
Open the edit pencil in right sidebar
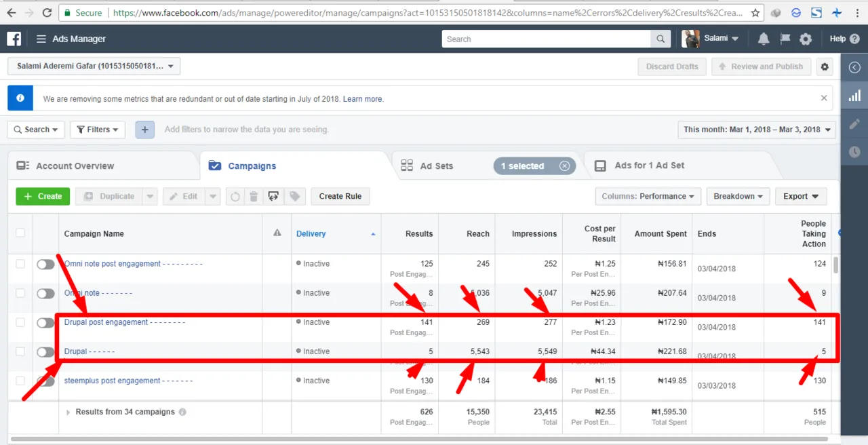854,124
